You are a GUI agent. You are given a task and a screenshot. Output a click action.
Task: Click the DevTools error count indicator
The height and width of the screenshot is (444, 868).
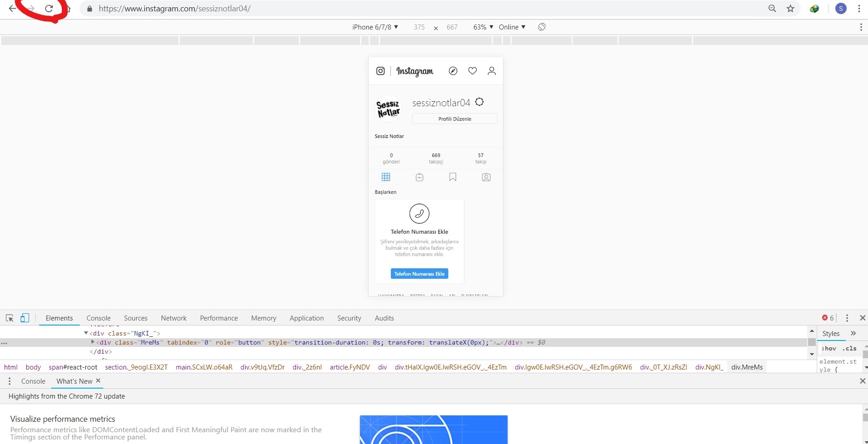click(x=828, y=318)
